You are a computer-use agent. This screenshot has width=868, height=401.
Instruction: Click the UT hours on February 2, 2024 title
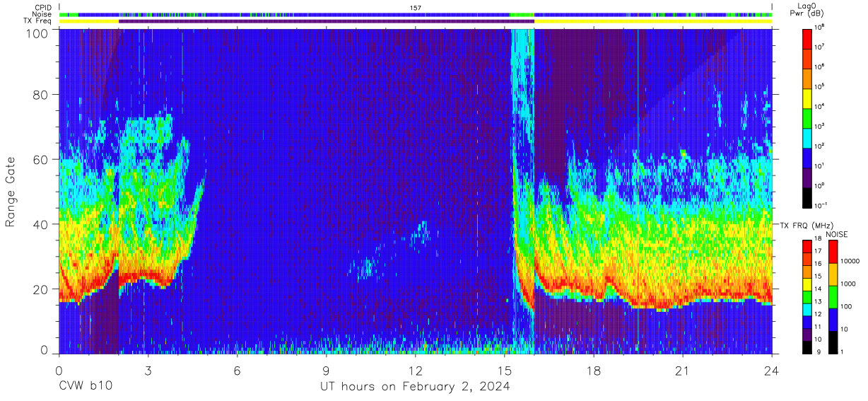click(x=415, y=387)
